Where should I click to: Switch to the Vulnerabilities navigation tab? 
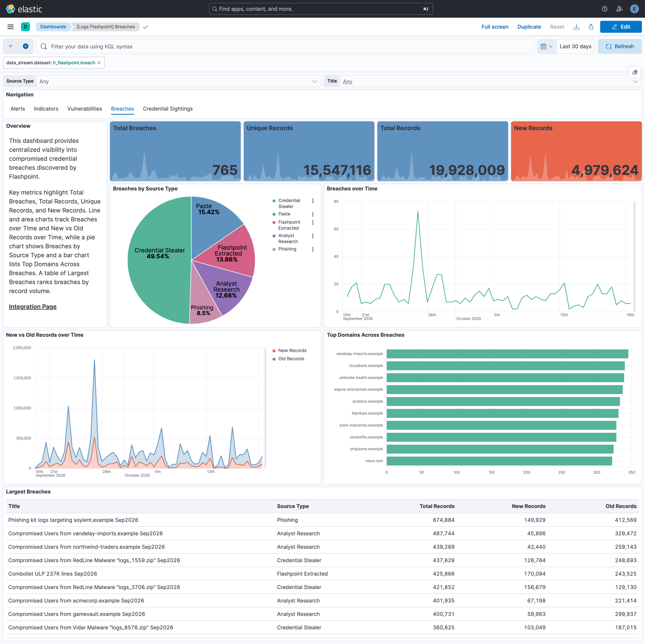[84, 109]
